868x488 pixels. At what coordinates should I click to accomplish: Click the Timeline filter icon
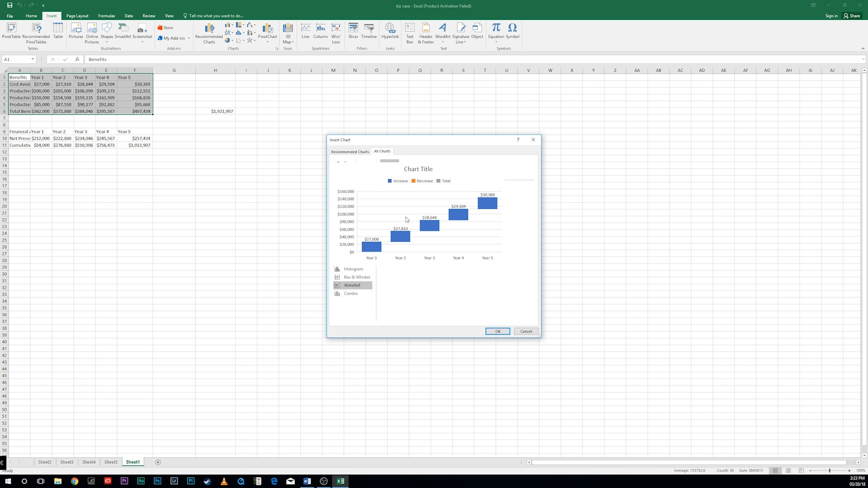pos(369,31)
